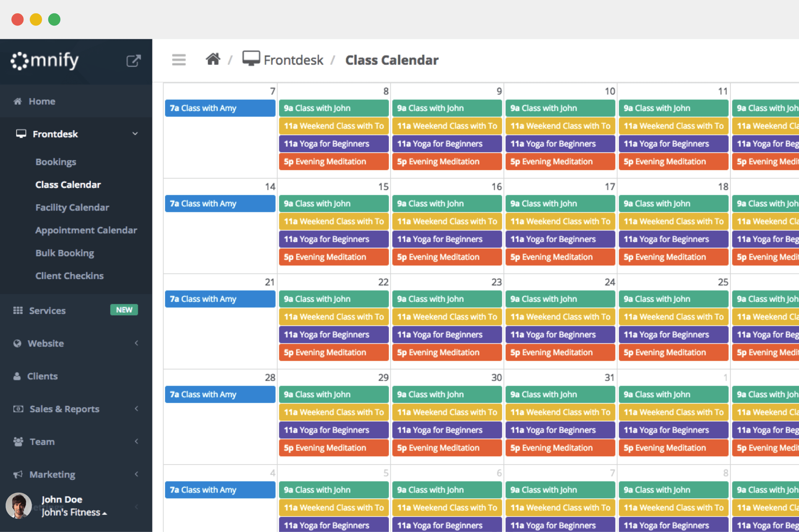The height and width of the screenshot is (532, 799).
Task: Click the Services grid icon in sidebar
Action: 18,310
